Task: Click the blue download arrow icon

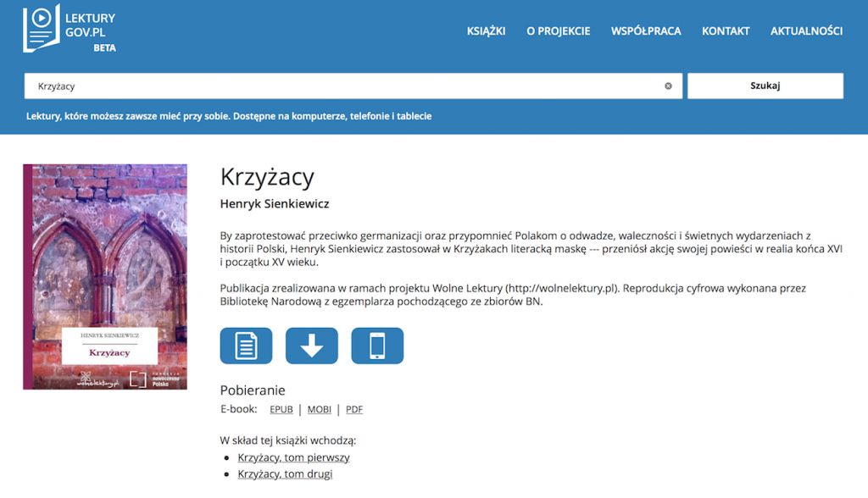Action: [x=311, y=346]
